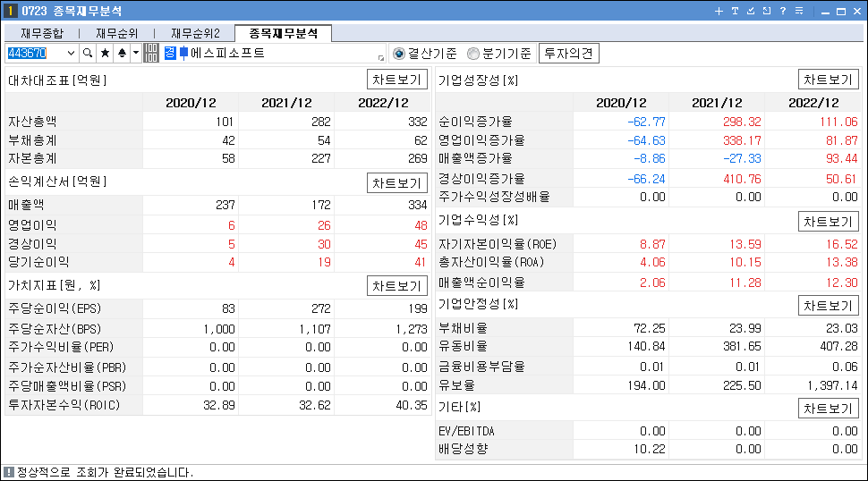Click the EV/EBITDA row label

(x=466, y=431)
